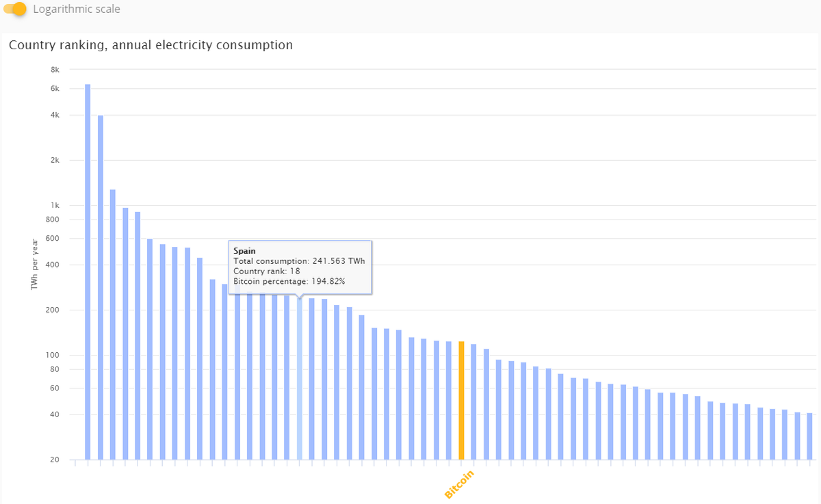
Task: Click the second-tallest bar reaching 4k
Action: point(101,287)
